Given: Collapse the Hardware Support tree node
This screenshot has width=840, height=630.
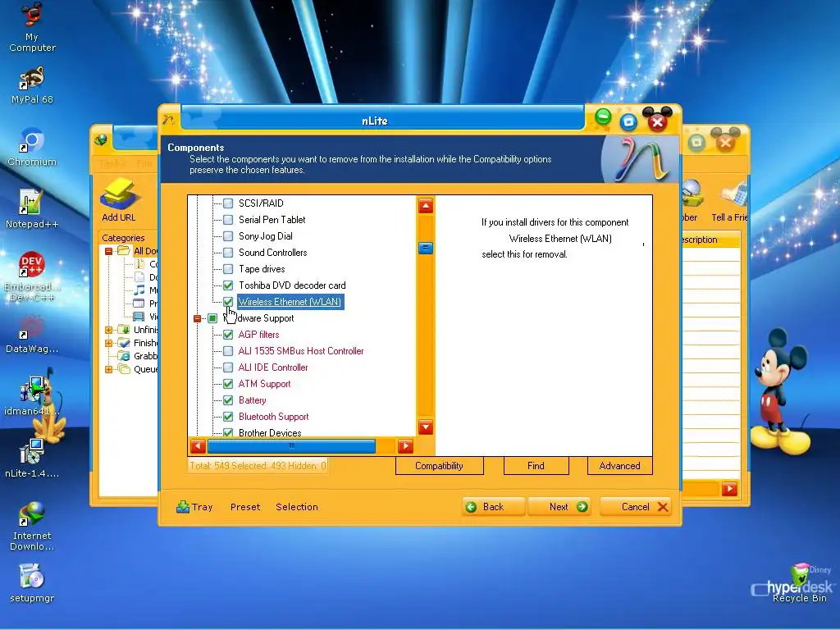Looking at the screenshot, I should pos(197,318).
